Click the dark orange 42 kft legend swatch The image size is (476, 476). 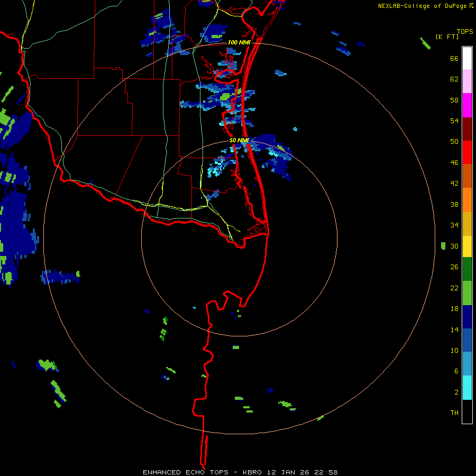[467, 176]
